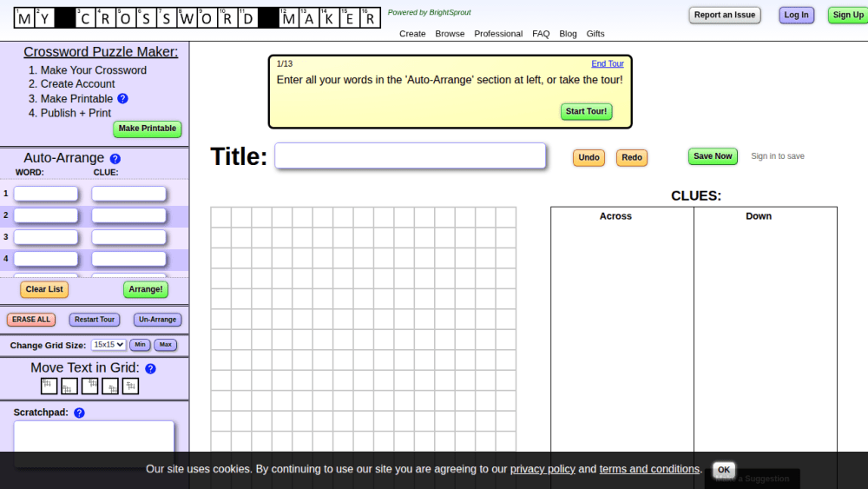Screen dimensions: 868x489
Task: Click End Tour link
Action: click(608, 63)
